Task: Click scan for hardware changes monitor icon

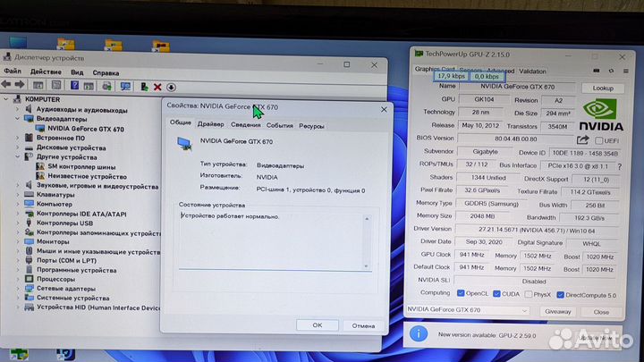Action: [125, 86]
